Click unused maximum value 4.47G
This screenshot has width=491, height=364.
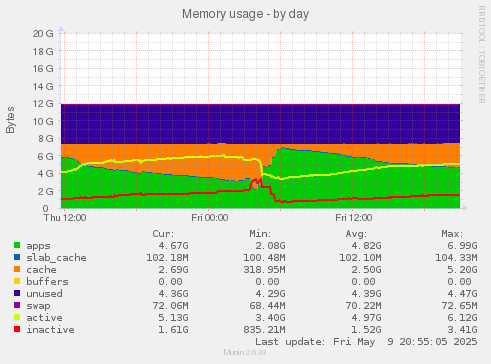coord(462,294)
